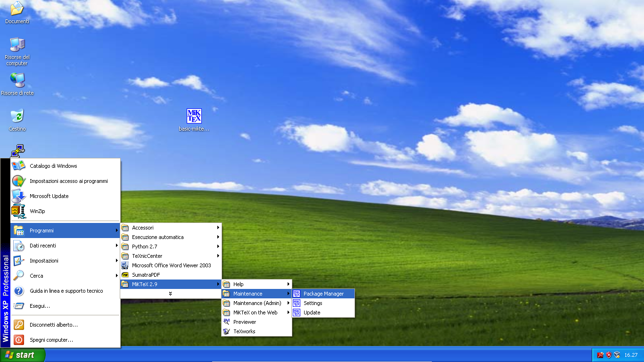Click the partly hidden desktop shortcut below Cestino

coord(17,151)
